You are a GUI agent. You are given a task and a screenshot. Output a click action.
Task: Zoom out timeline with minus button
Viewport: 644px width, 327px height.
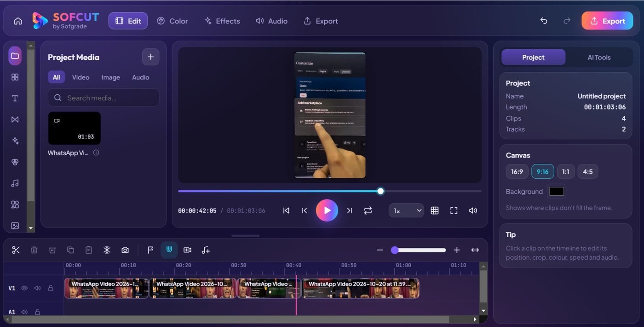click(380, 250)
